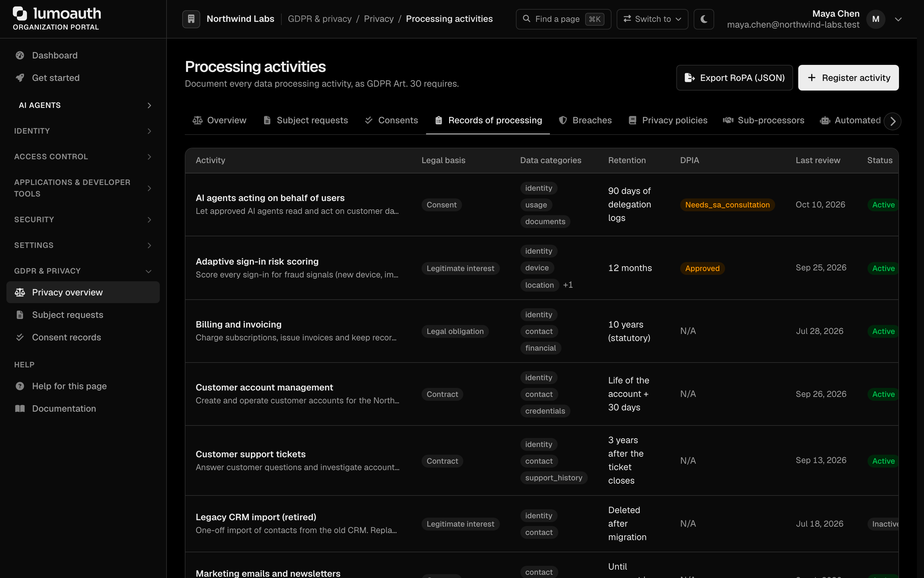Click the Help for this page question icon

(x=20, y=386)
